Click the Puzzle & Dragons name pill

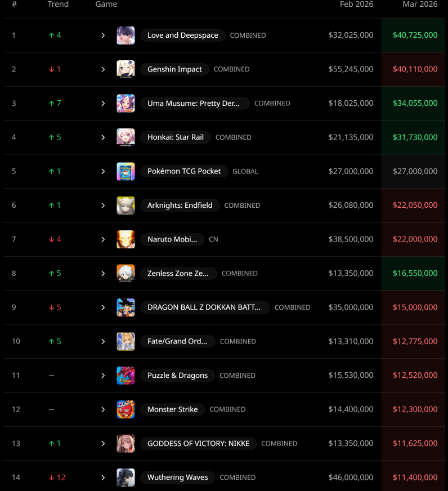pyautogui.click(x=177, y=376)
